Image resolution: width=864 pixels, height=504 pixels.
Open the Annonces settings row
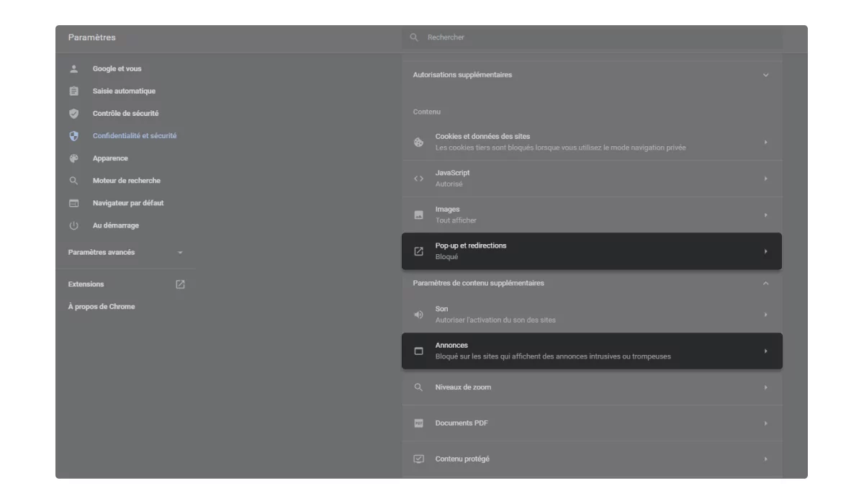592,351
